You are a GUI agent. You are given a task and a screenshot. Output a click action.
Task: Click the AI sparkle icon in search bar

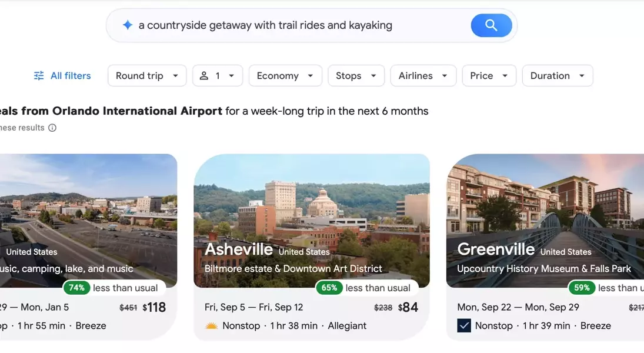(128, 25)
